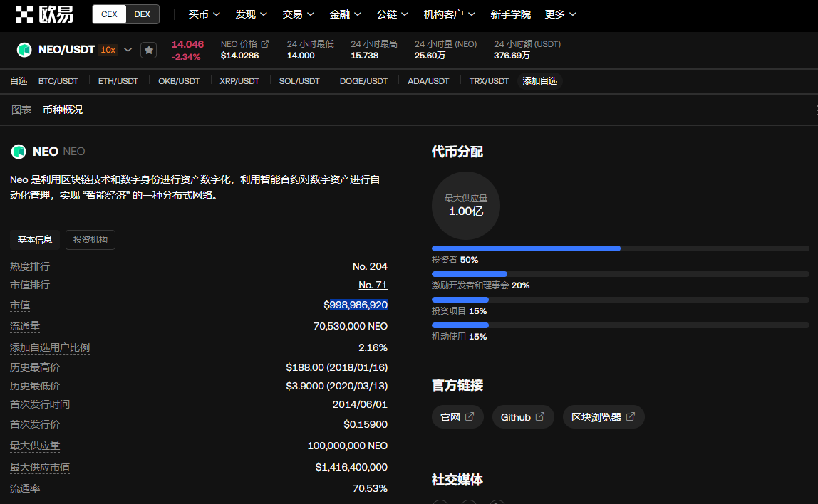Viewport: 818px width, 504px height.
Task: Open the 自选 watchlist tab
Action: [19, 81]
